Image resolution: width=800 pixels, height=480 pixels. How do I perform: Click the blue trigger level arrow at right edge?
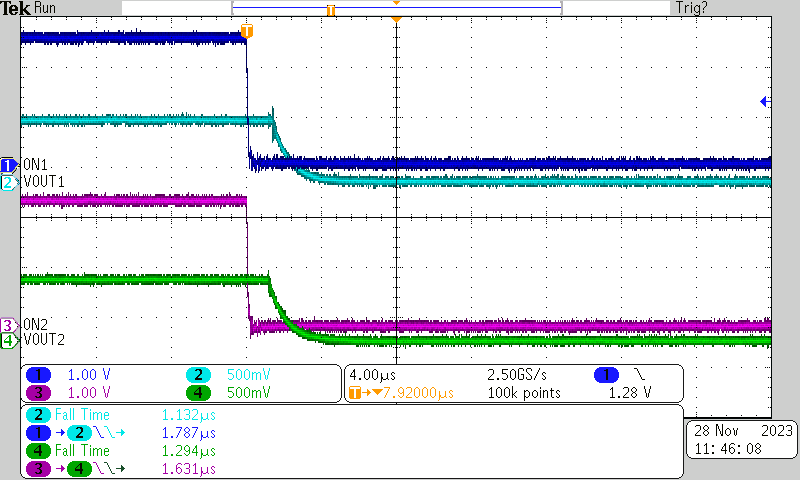pos(765,102)
